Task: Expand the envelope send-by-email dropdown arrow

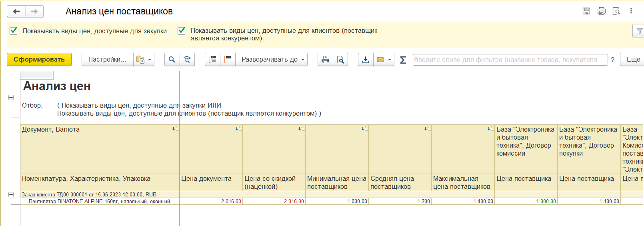Action: pyautogui.click(x=389, y=60)
